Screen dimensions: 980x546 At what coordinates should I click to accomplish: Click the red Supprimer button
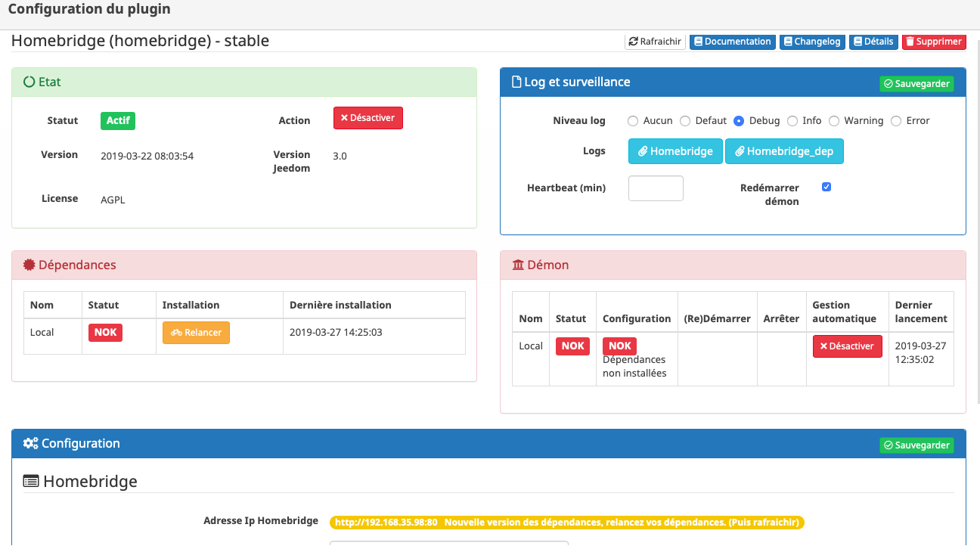point(934,42)
